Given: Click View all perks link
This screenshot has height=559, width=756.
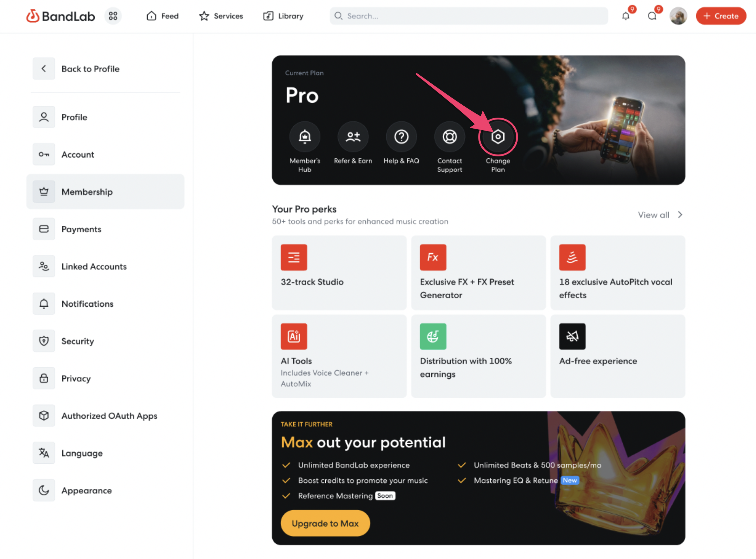Looking at the screenshot, I should click(654, 215).
